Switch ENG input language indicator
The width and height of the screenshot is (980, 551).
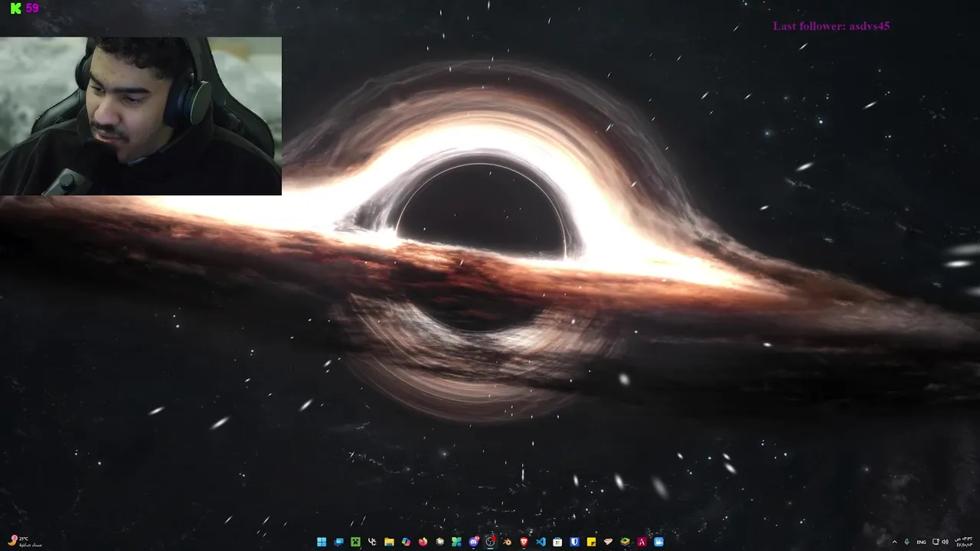click(921, 542)
